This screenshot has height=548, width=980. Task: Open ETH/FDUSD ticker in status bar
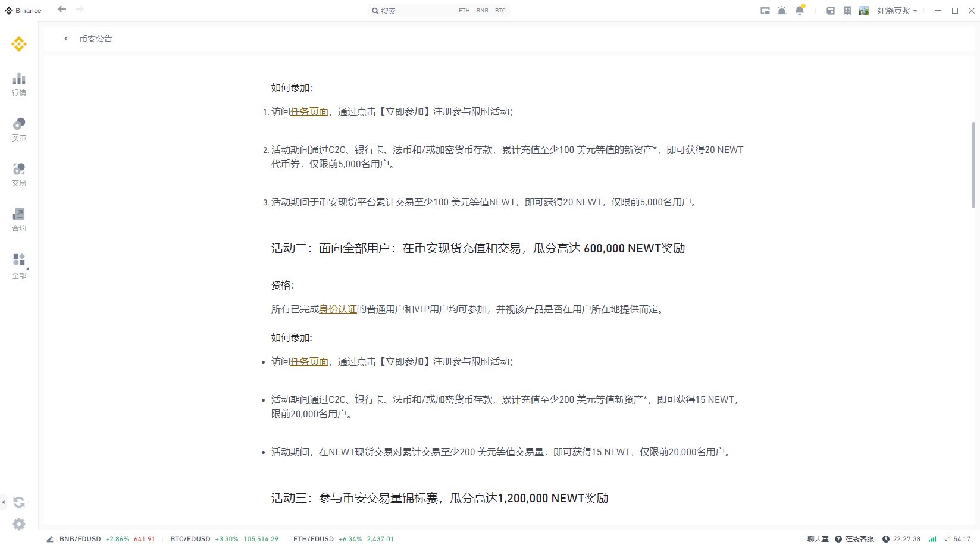343,539
